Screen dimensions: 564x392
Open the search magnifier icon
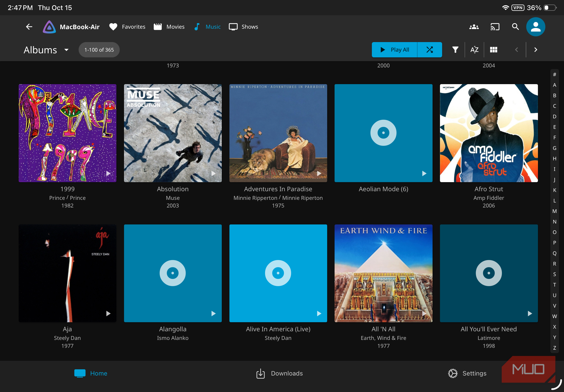pyautogui.click(x=515, y=27)
